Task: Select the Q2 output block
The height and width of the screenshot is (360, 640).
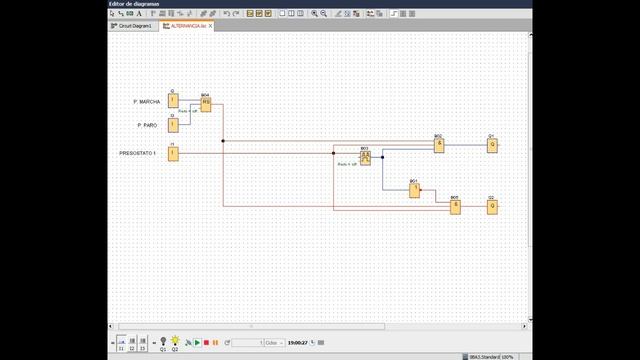Action: click(x=492, y=207)
